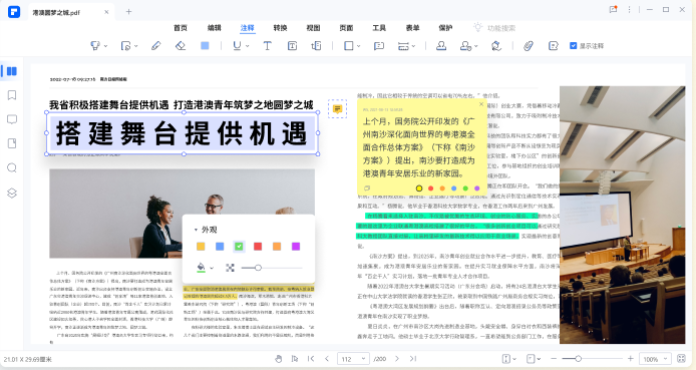This screenshot has height=370, width=696.
Task: Open the highlighter tool dropdown arrow
Action: [106, 46]
